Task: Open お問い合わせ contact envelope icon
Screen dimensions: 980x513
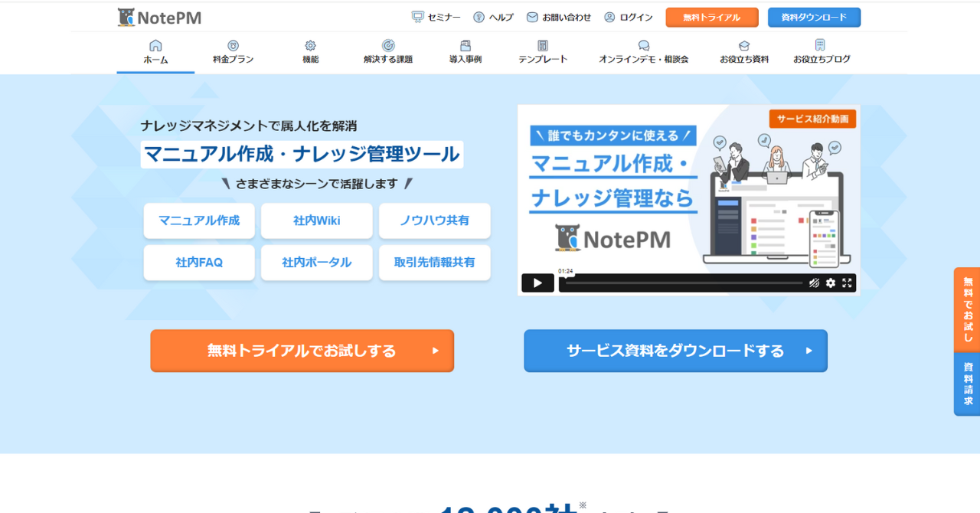Action: [532, 17]
